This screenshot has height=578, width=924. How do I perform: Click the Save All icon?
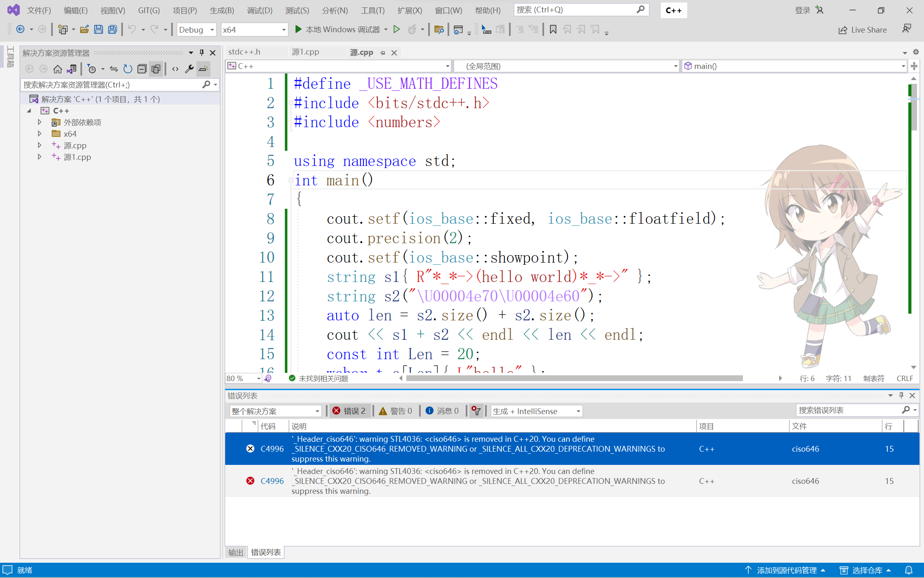[112, 29]
